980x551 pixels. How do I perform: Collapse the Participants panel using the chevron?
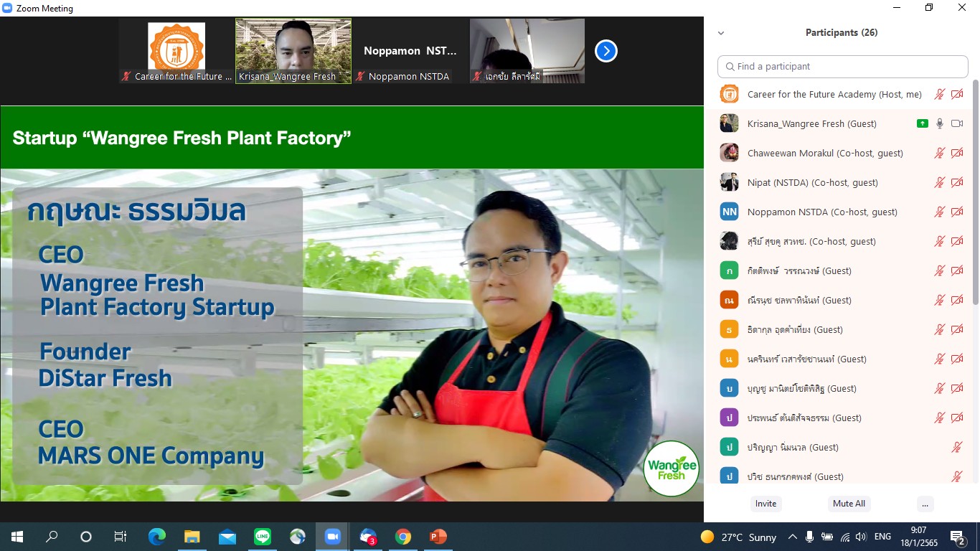point(721,33)
